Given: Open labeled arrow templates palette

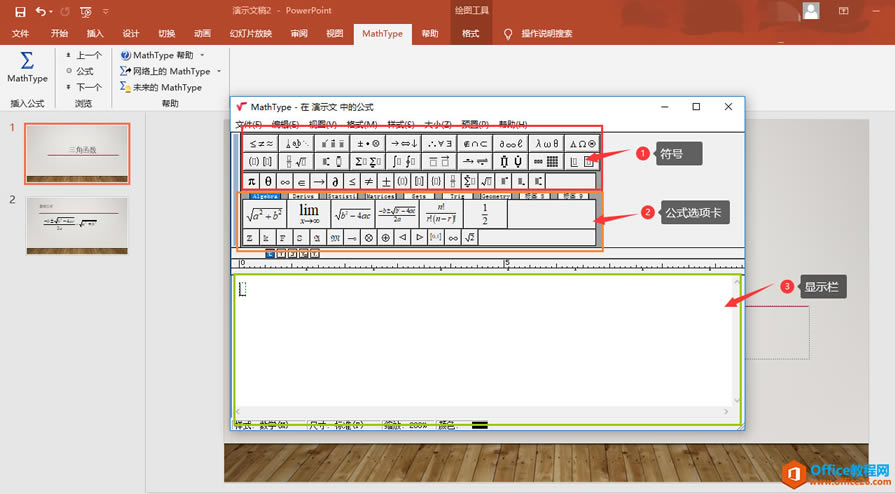Looking at the screenshot, I should pos(475,162).
